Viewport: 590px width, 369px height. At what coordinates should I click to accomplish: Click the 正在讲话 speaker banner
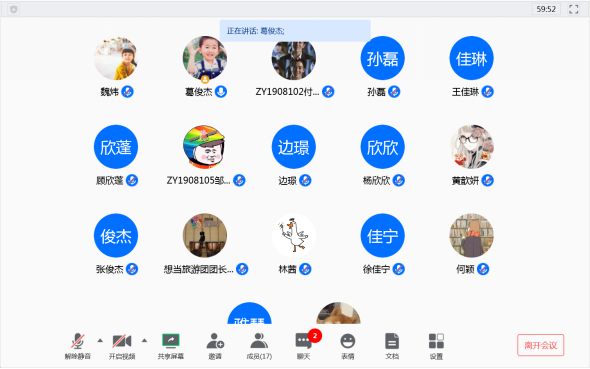295,31
